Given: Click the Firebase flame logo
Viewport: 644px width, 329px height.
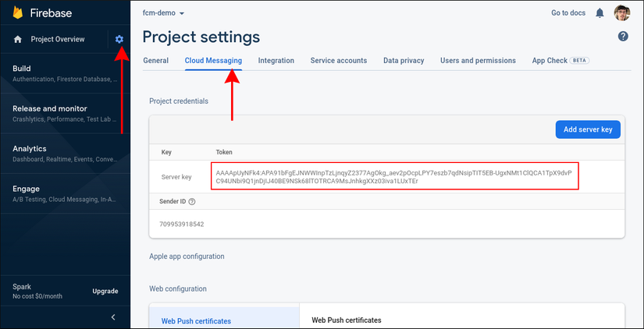Looking at the screenshot, I should click(x=18, y=12).
